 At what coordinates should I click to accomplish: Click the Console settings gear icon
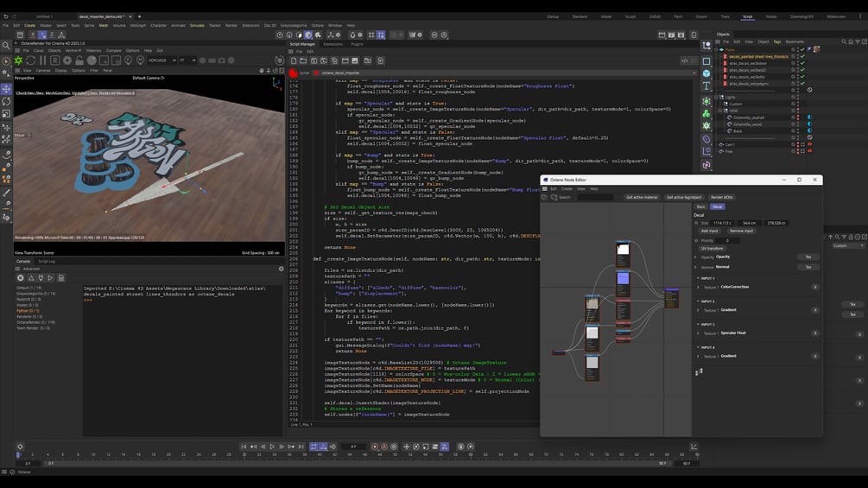(x=282, y=268)
